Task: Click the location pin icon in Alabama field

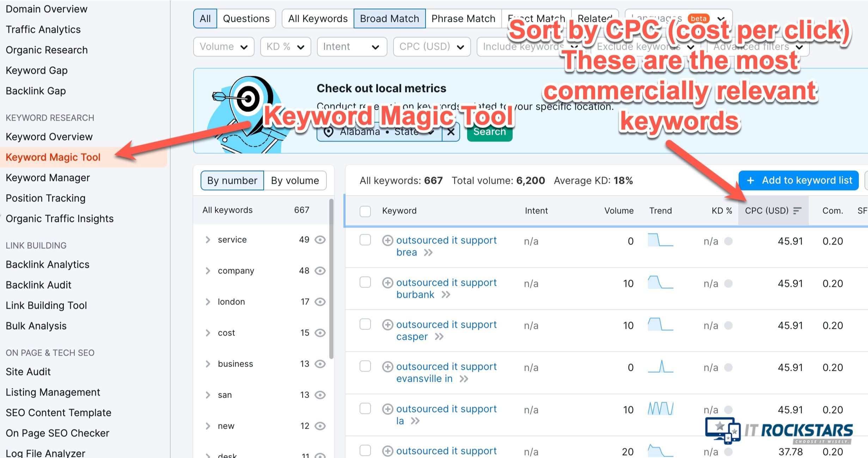Action: (329, 132)
